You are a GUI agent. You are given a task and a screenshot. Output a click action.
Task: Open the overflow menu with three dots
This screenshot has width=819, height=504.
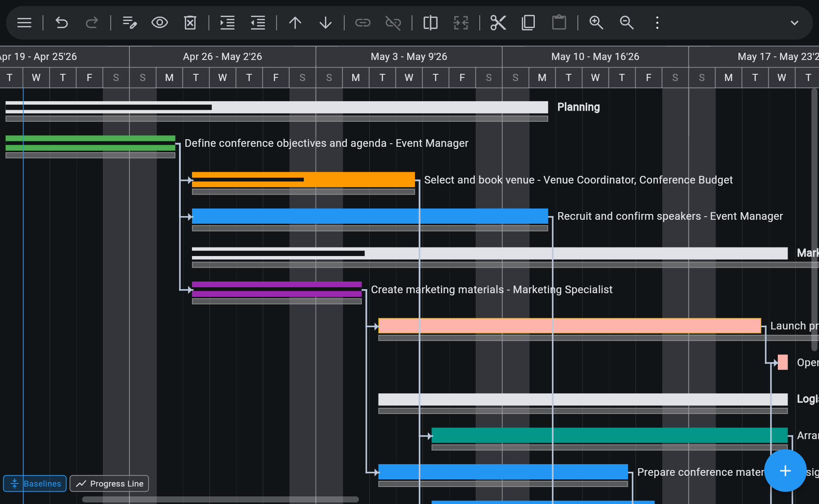pos(657,22)
